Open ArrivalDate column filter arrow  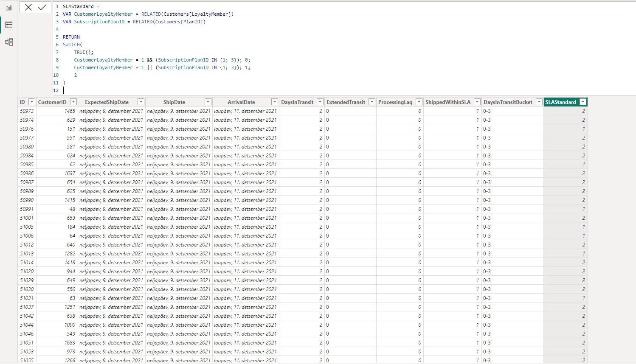coord(275,102)
